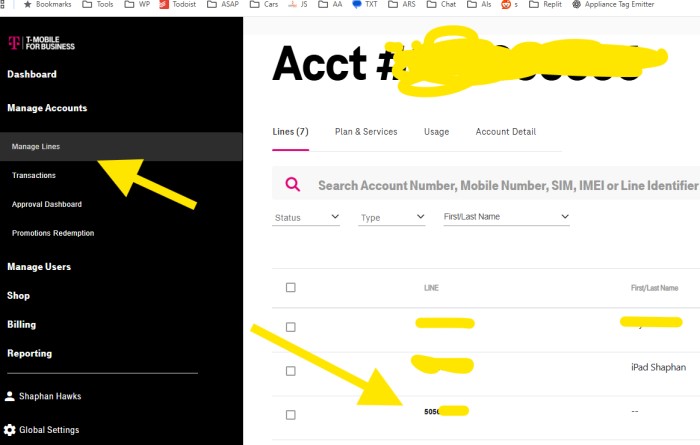Toggle the select-all checkbox in the header row
Viewport: 700px width, 445px height.
[x=291, y=287]
